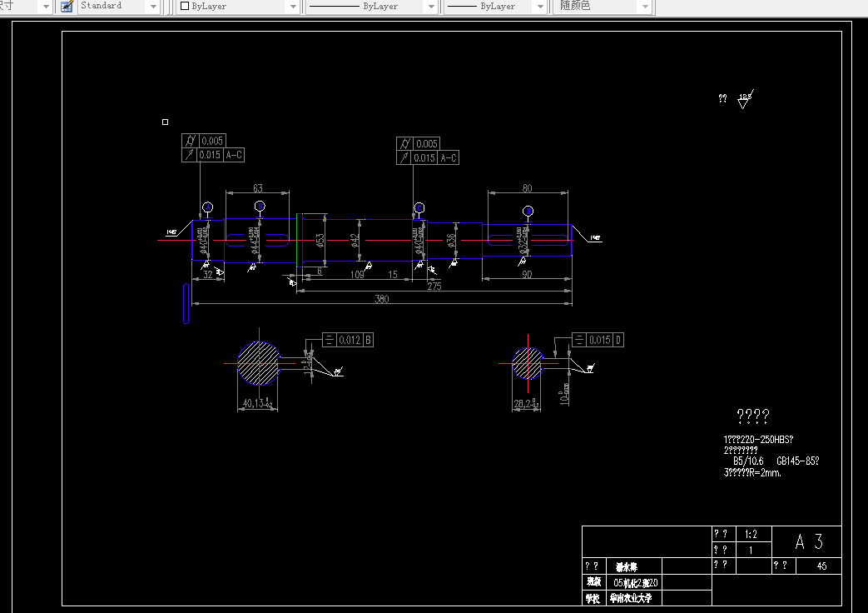Select the 109 dimension text
This screenshot has width=868, height=613.
(x=357, y=274)
